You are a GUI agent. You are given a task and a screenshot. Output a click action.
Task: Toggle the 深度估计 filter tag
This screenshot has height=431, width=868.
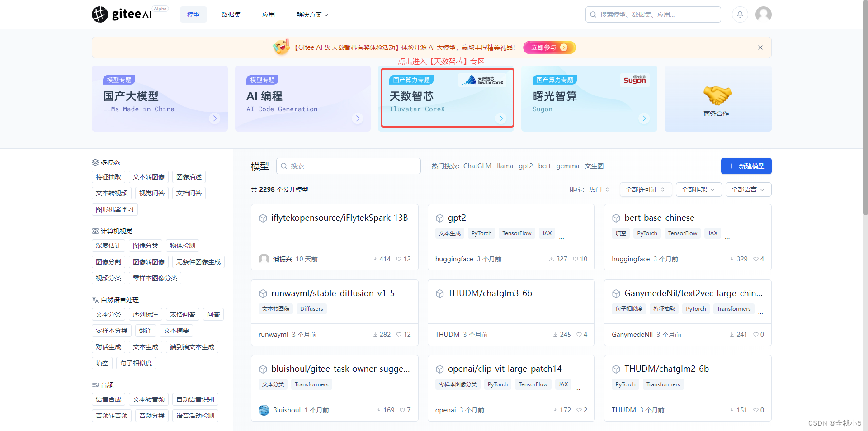click(108, 246)
